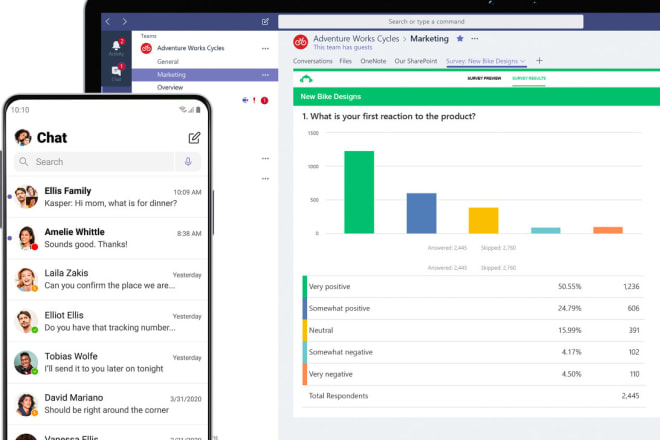This screenshot has height=440, width=660.
Task: Tap the phone Search field
Action: (94, 162)
